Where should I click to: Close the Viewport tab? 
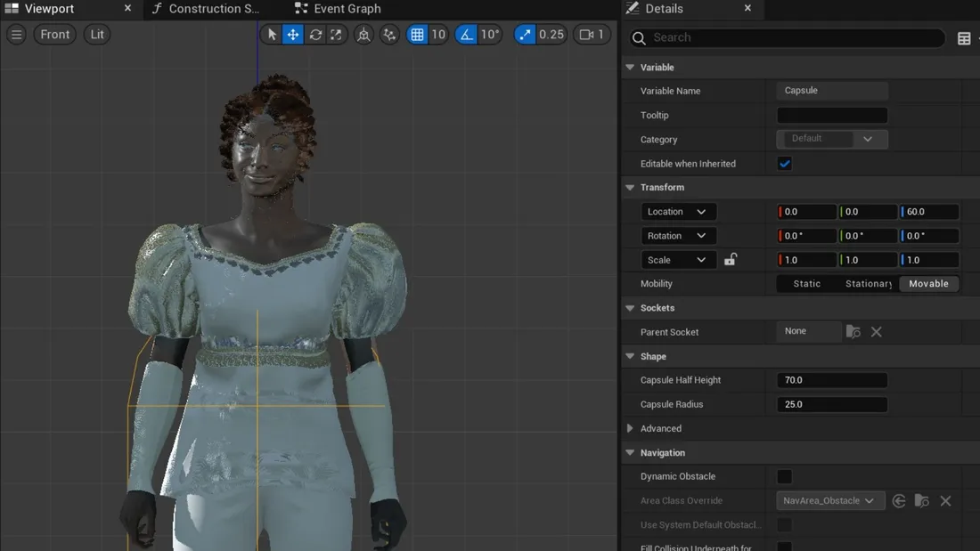point(127,8)
